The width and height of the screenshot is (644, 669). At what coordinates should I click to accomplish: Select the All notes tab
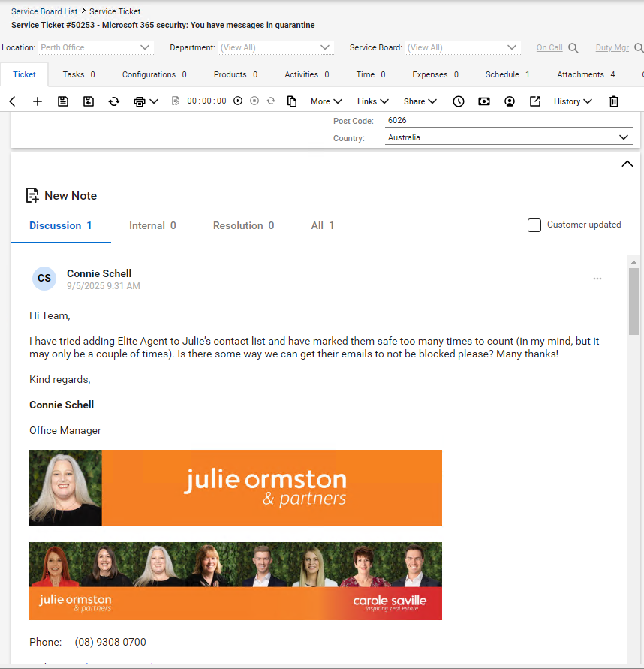[323, 225]
